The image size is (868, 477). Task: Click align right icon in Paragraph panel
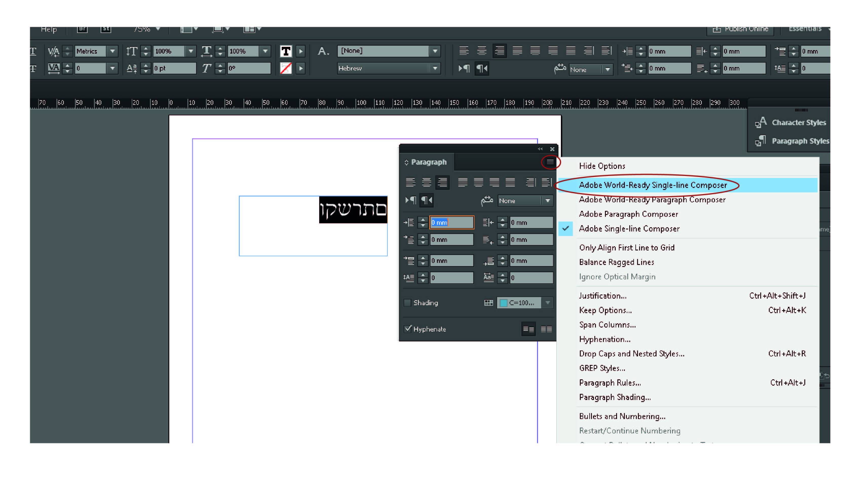click(x=442, y=182)
